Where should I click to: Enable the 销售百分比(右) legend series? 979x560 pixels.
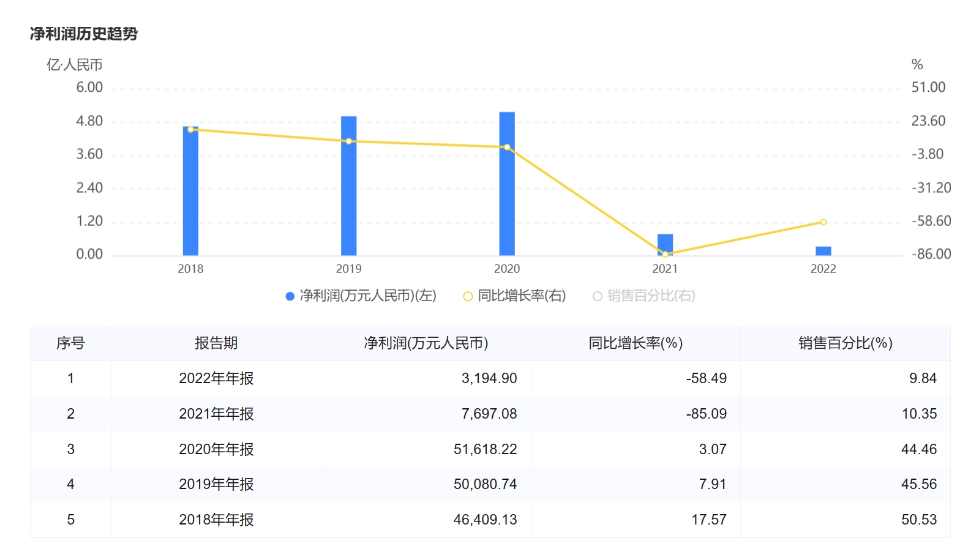tap(651, 296)
